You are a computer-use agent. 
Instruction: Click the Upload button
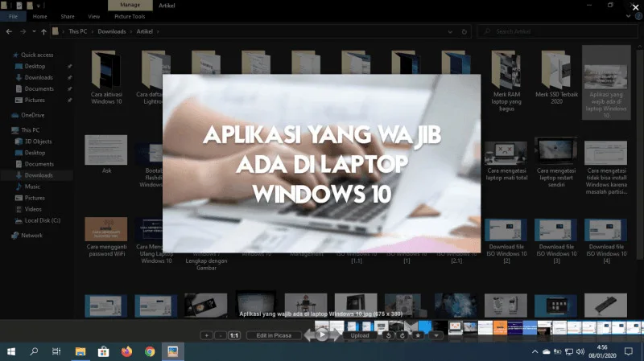[360, 335]
